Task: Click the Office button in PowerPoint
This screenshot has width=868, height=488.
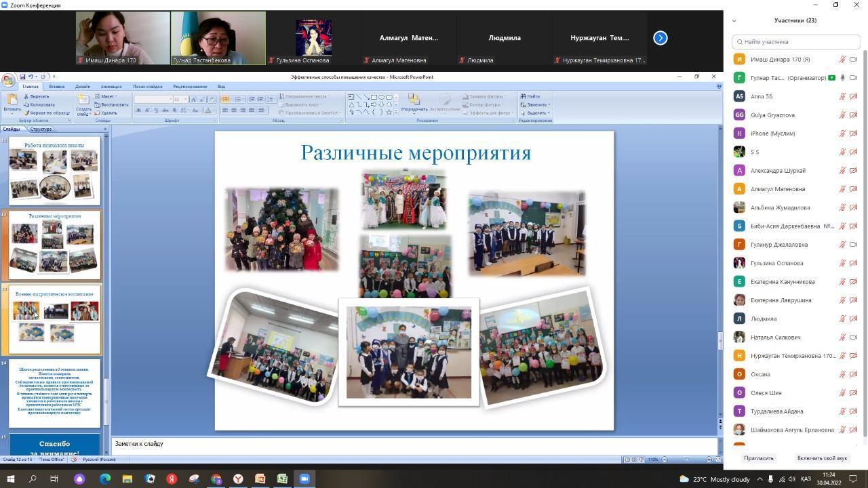Action: coord(7,80)
